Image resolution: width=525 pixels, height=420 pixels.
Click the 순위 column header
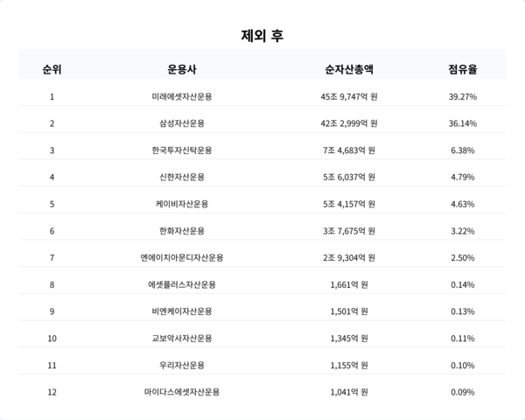click(x=52, y=69)
